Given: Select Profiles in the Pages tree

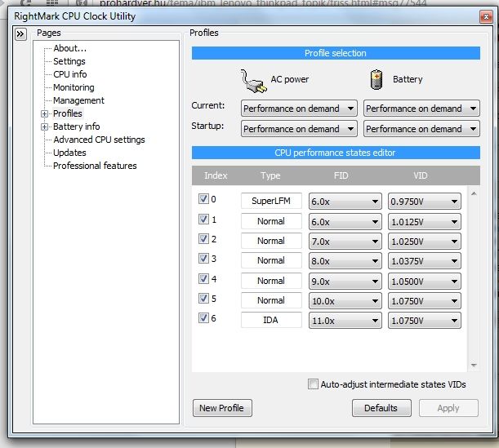Looking at the screenshot, I should 68,113.
